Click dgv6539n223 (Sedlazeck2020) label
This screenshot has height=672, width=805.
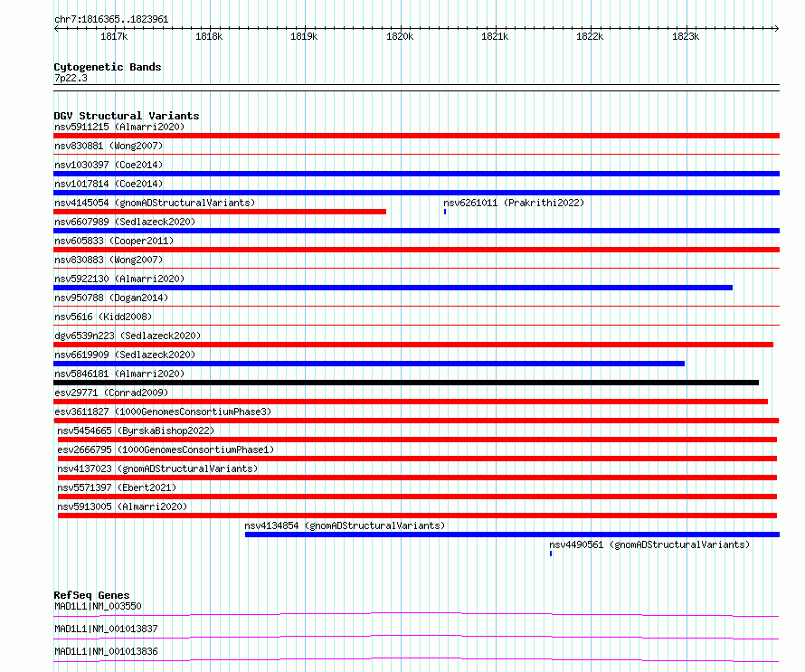click(128, 336)
